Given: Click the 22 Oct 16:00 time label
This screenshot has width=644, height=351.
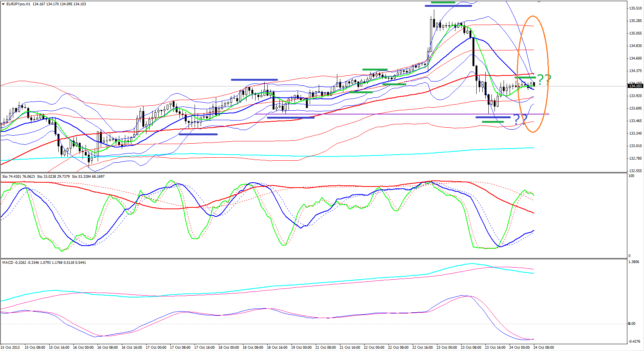Looking at the screenshot, I should (x=423, y=347).
